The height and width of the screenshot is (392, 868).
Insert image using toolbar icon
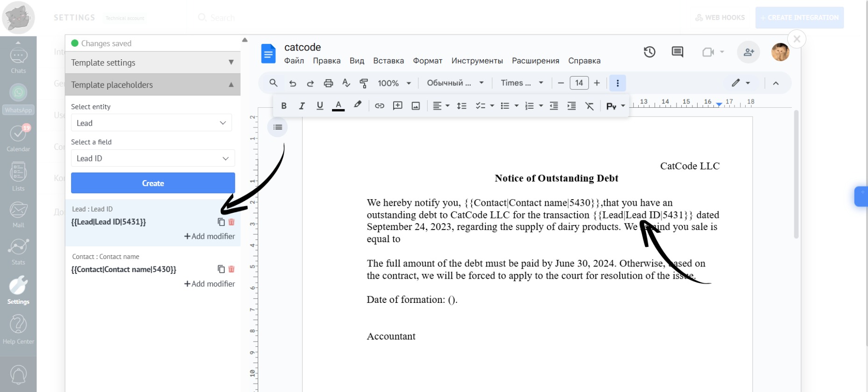(416, 106)
